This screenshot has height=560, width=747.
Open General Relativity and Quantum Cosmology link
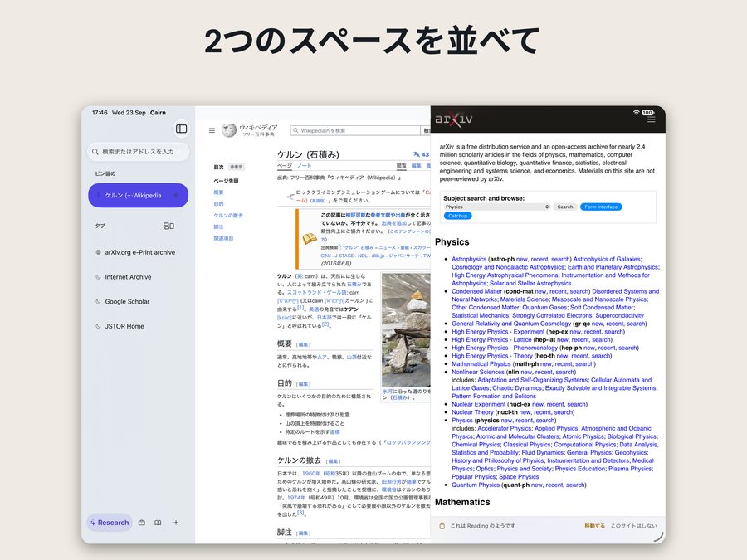(511, 324)
